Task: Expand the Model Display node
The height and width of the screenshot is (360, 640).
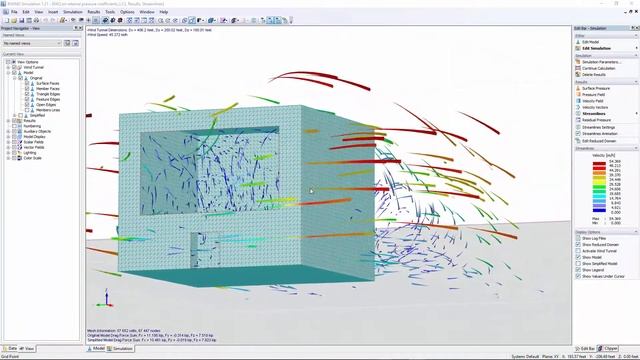Action: click(8, 137)
